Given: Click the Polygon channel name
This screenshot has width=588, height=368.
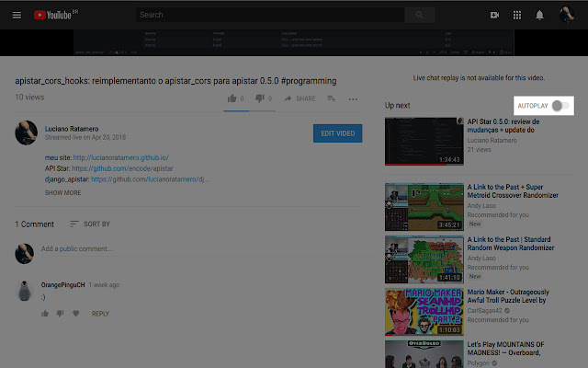Looking at the screenshot, I should (478, 363).
